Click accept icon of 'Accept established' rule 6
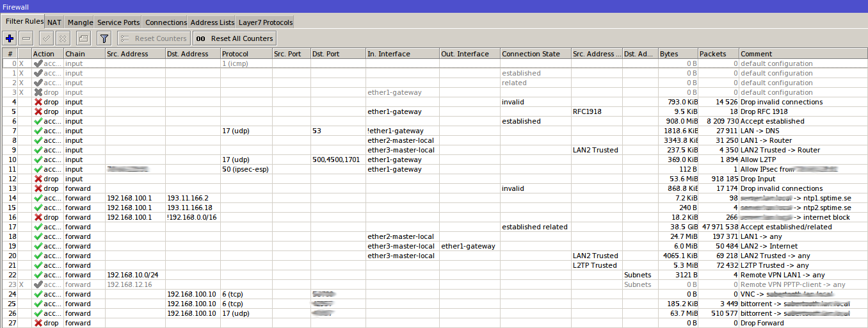 pos(38,121)
